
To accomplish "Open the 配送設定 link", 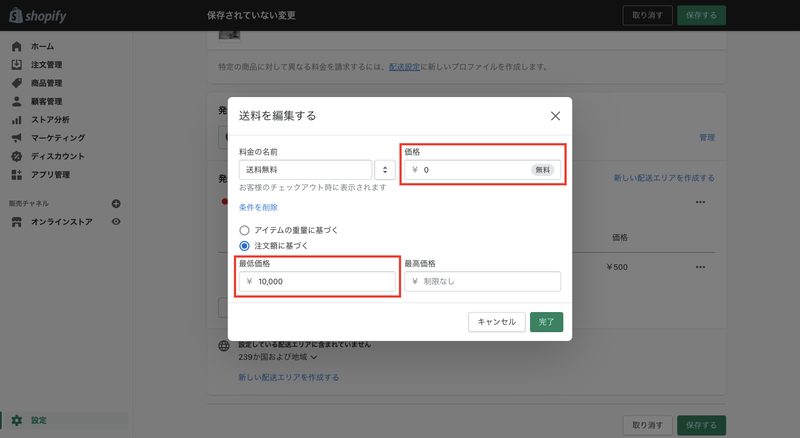I will (404, 67).
